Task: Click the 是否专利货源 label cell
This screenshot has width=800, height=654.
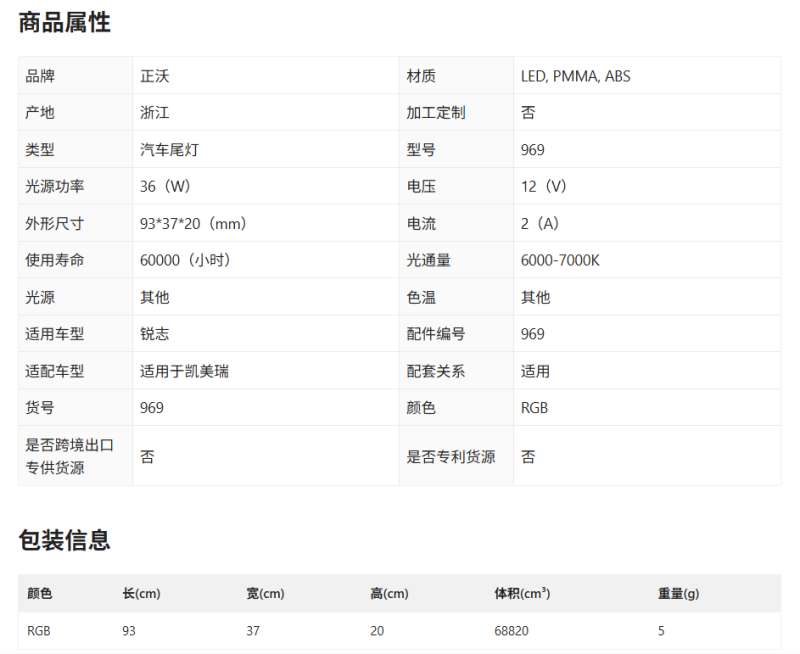Action: click(x=456, y=456)
